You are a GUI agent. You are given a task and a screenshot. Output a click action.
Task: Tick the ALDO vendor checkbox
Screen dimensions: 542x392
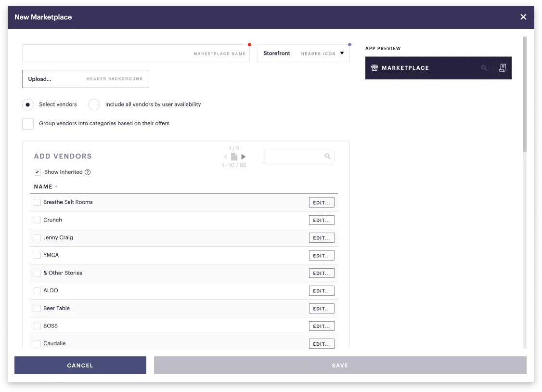[38, 291]
